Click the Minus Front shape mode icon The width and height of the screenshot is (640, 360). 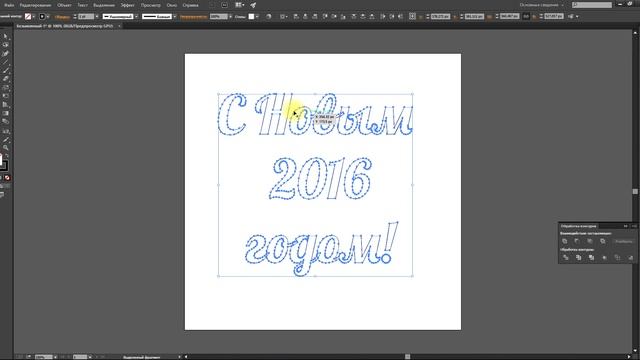click(x=577, y=241)
